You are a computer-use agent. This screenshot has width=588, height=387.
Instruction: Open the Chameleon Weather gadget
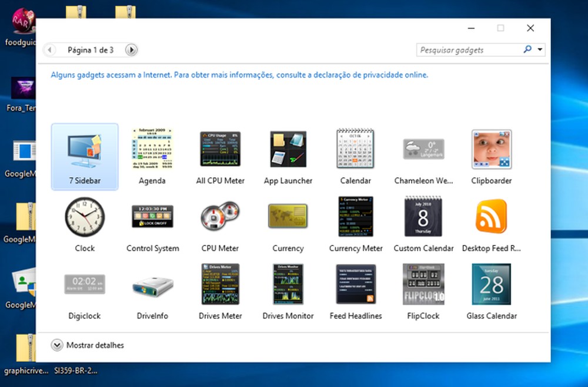[x=423, y=150]
